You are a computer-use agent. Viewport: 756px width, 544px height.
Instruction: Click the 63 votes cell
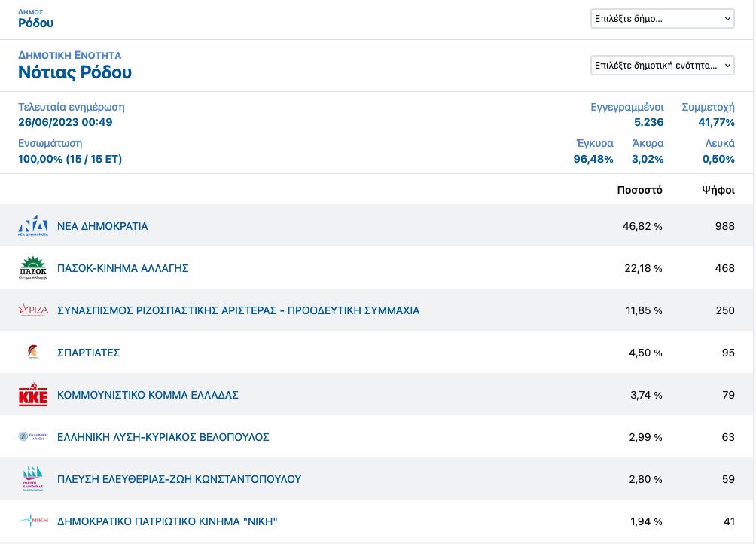pyautogui.click(x=728, y=437)
